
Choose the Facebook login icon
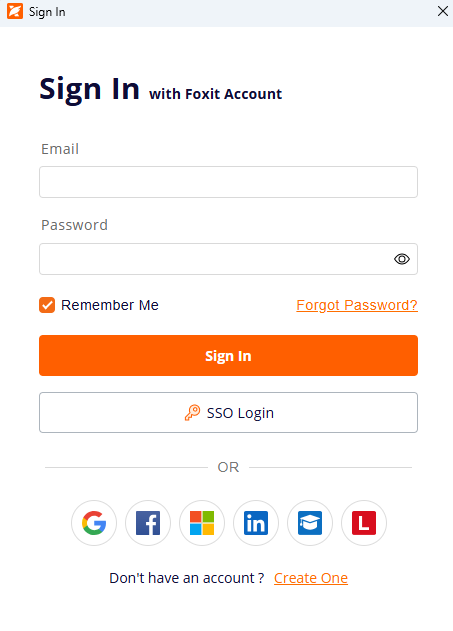pos(148,523)
